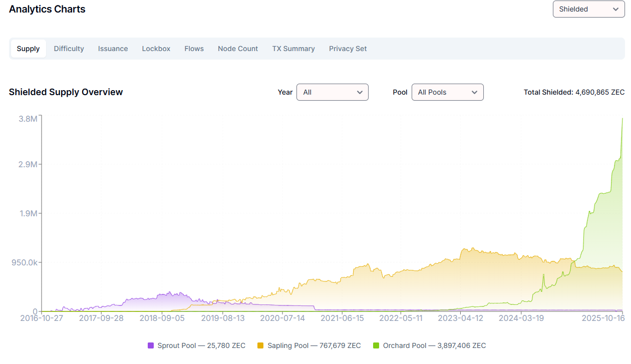
Task: Toggle Sapling Pool series via legend label
Action: [314, 345]
